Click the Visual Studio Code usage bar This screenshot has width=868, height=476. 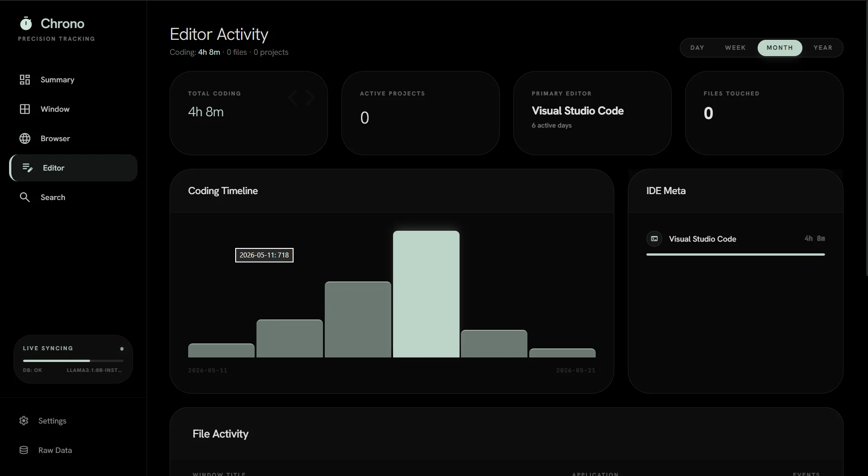click(x=735, y=255)
